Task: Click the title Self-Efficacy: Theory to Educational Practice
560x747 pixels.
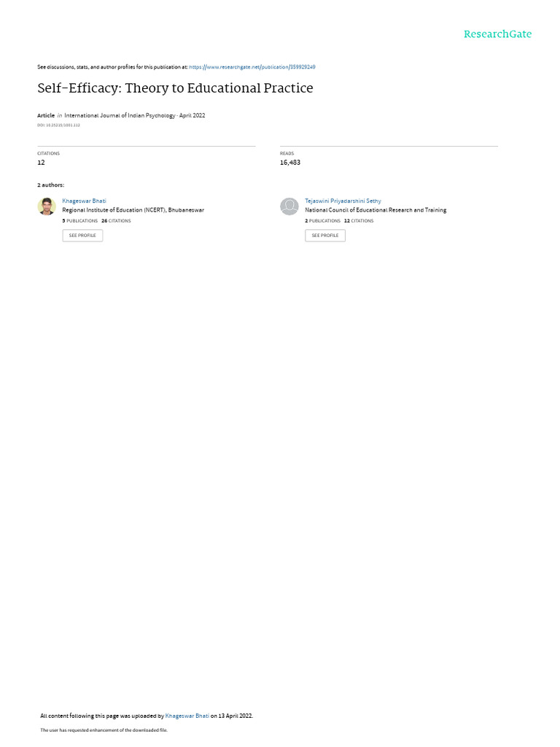Action: (x=175, y=88)
